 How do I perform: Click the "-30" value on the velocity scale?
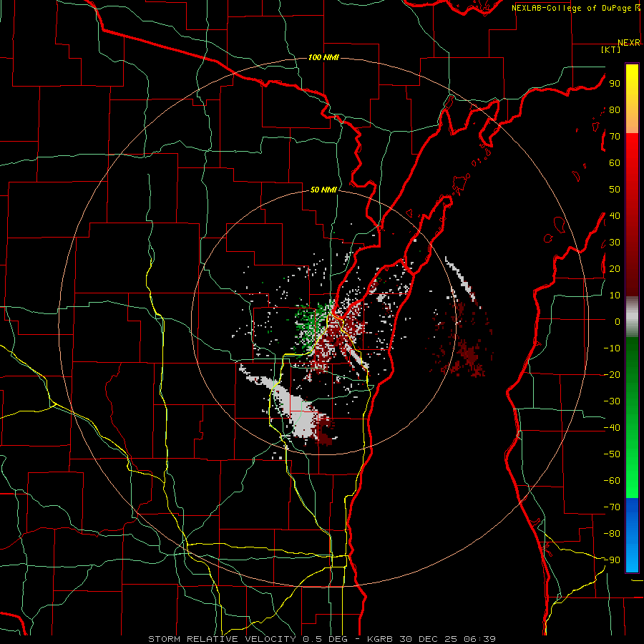(612, 401)
